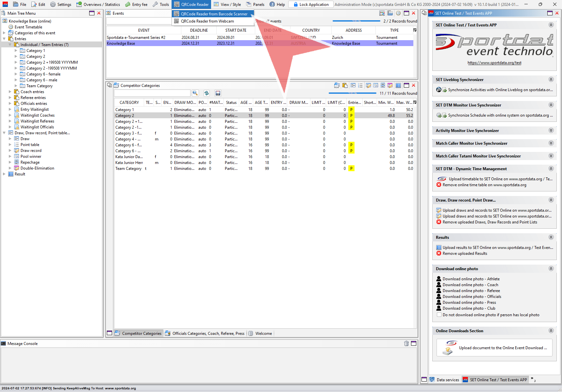Expand the Result tree node

pyautogui.click(x=4, y=174)
